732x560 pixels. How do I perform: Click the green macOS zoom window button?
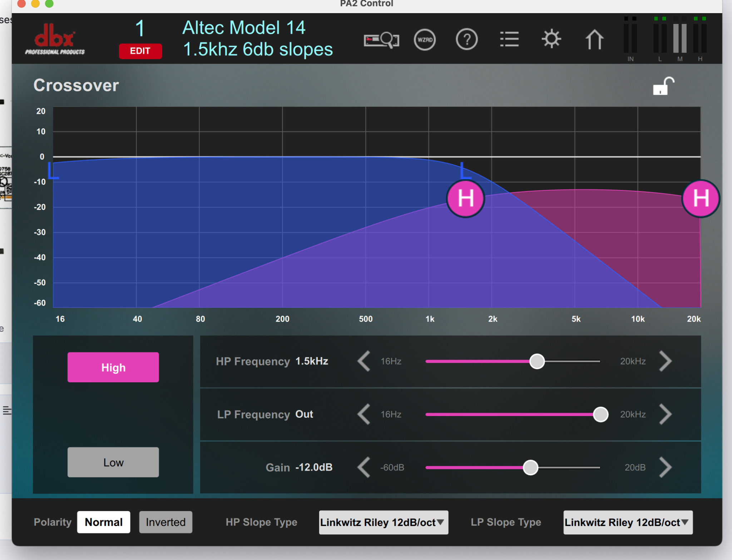point(49,4)
